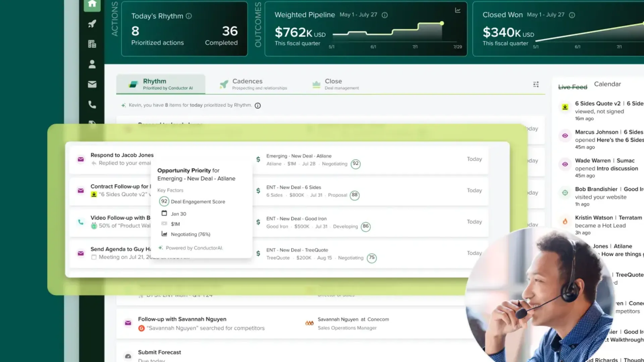Click info icon next to Today's Rhythm

tap(189, 16)
